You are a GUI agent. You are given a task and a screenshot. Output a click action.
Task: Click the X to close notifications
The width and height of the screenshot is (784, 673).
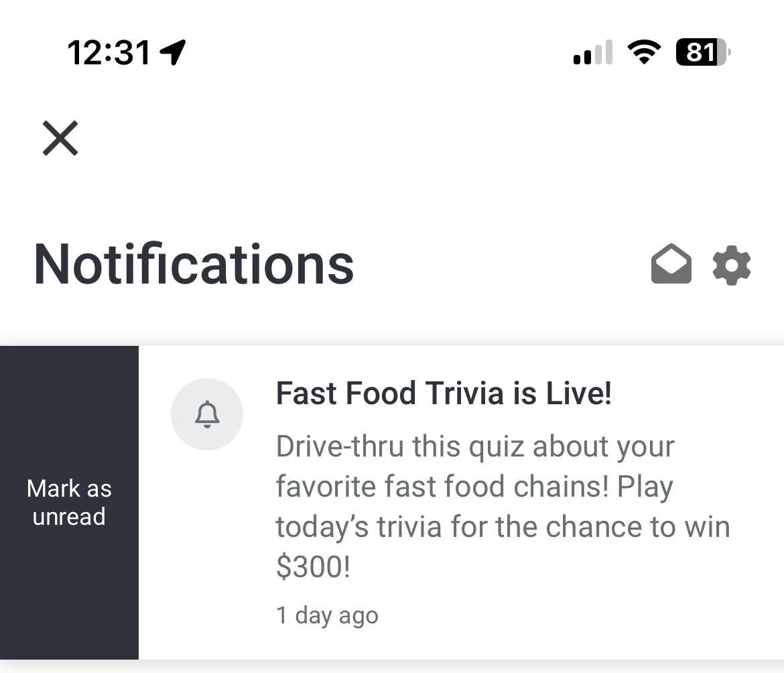point(60,138)
